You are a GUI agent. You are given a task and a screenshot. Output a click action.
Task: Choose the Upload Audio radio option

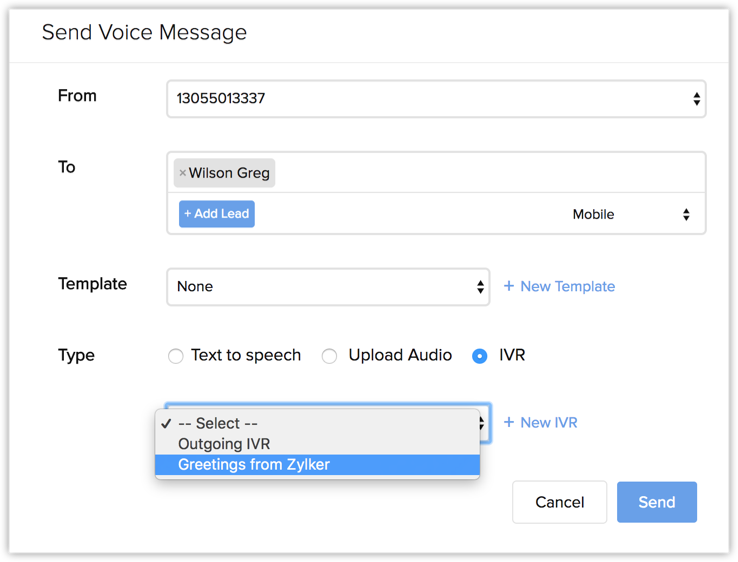coord(329,356)
